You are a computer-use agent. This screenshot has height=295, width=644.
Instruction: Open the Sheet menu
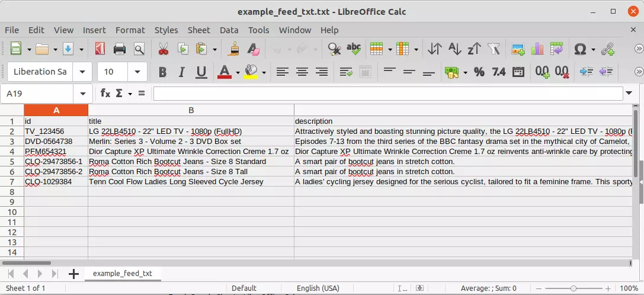(199, 30)
